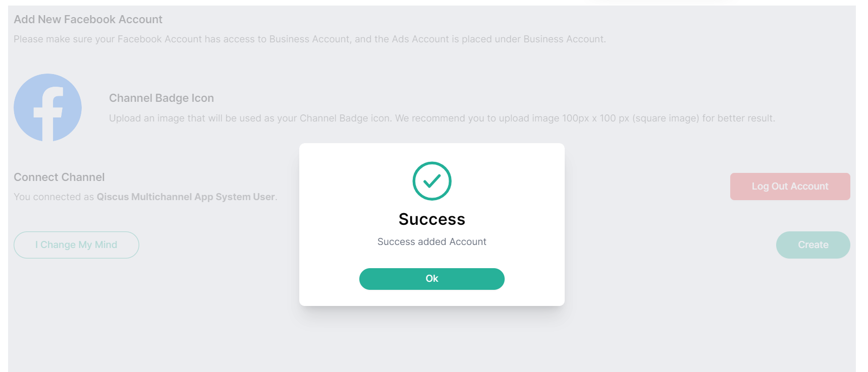Click the Ads Account words in instructions
Image resolution: width=868 pixels, height=372 pixels.
click(420, 39)
